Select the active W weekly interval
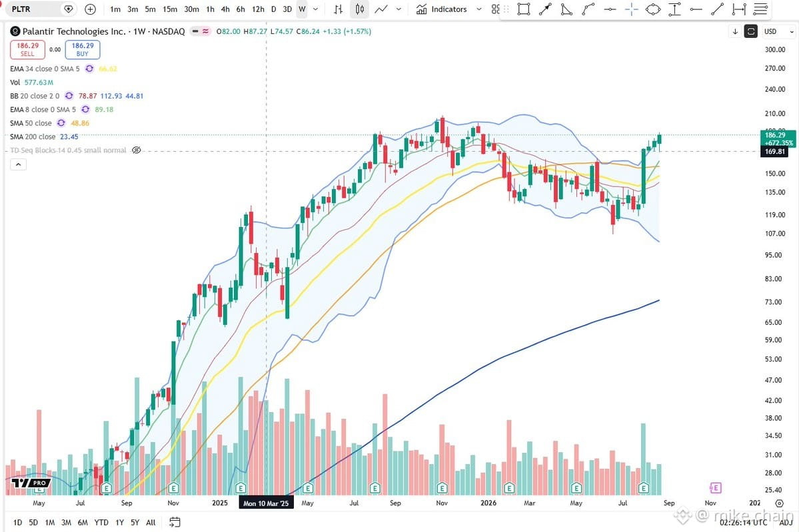This screenshot has height=532, width=799. 302,9
